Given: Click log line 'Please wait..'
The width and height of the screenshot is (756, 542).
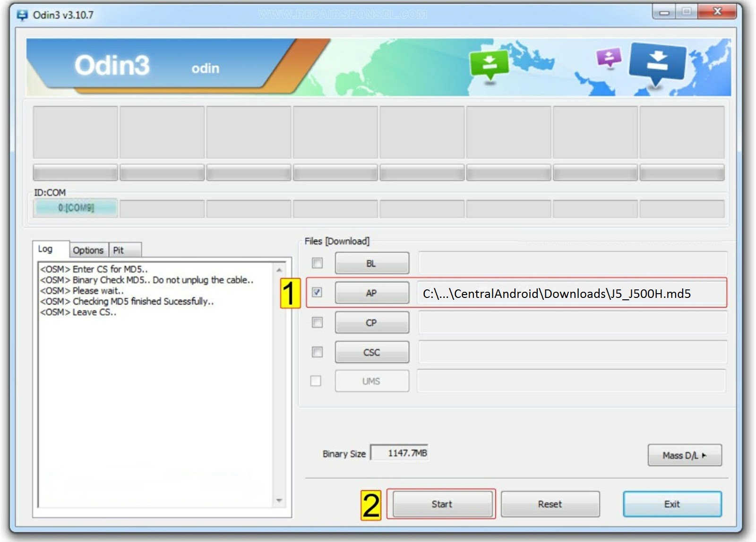Looking at the screenshot, I should coord(82,291).
